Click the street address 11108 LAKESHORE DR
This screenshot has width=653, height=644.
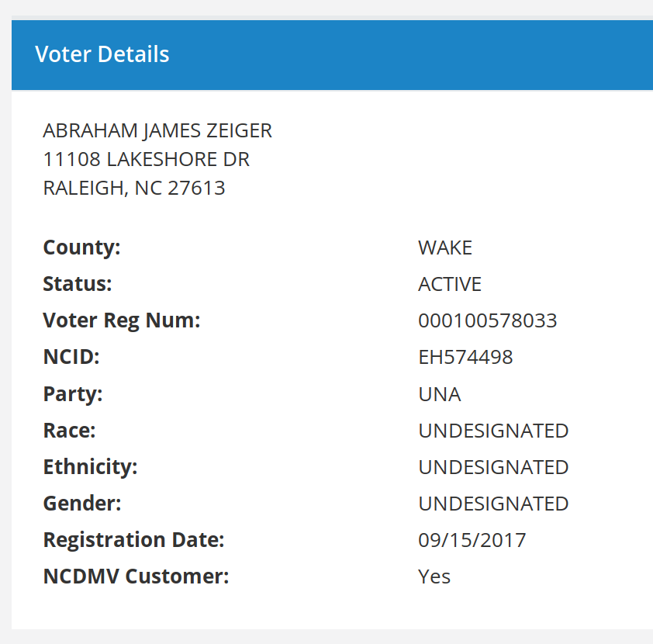click(146, 159)
